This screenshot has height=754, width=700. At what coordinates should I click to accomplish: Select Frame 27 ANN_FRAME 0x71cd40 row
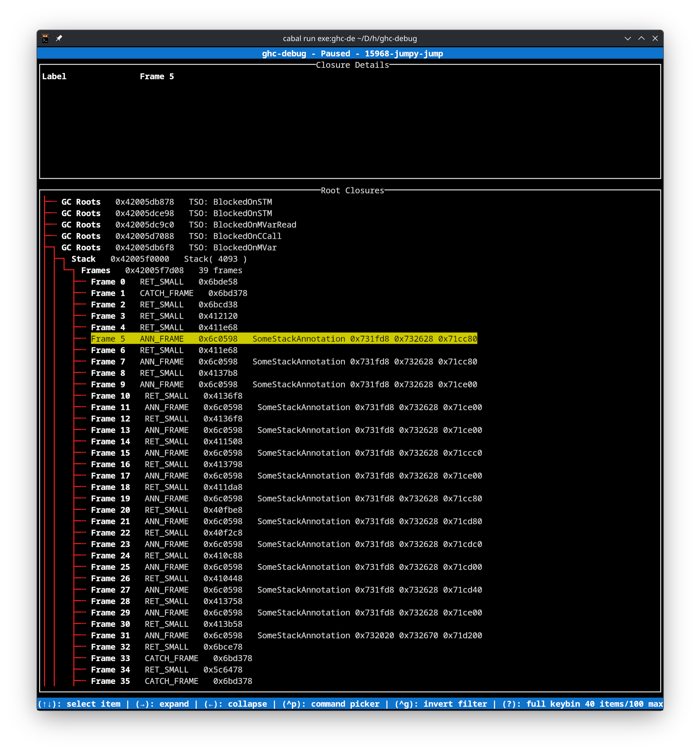pyautogui.click(x=286, y=590)
